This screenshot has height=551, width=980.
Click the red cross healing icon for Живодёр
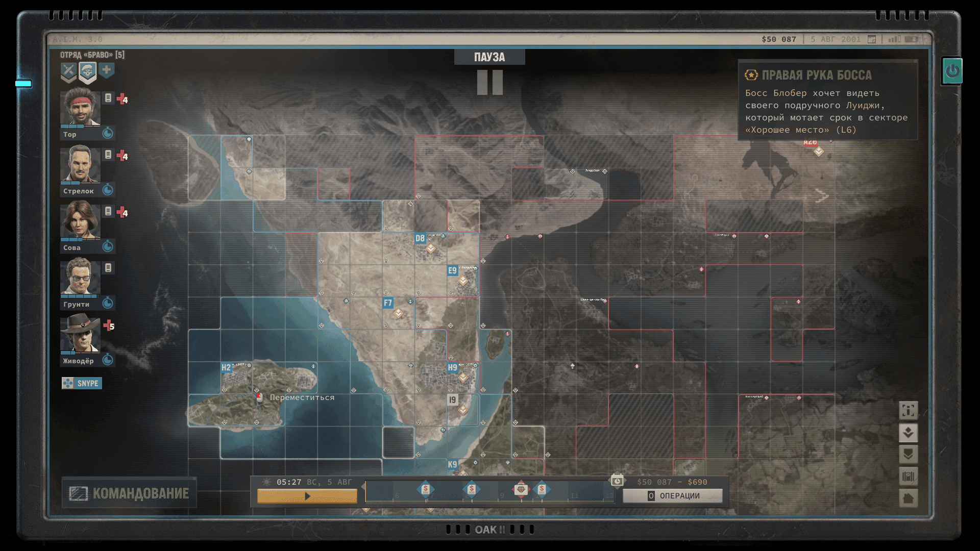(109, 325)
